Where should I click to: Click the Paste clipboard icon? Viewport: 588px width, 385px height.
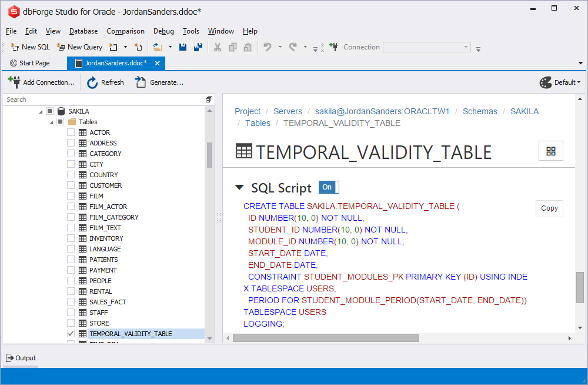point(248,47)
